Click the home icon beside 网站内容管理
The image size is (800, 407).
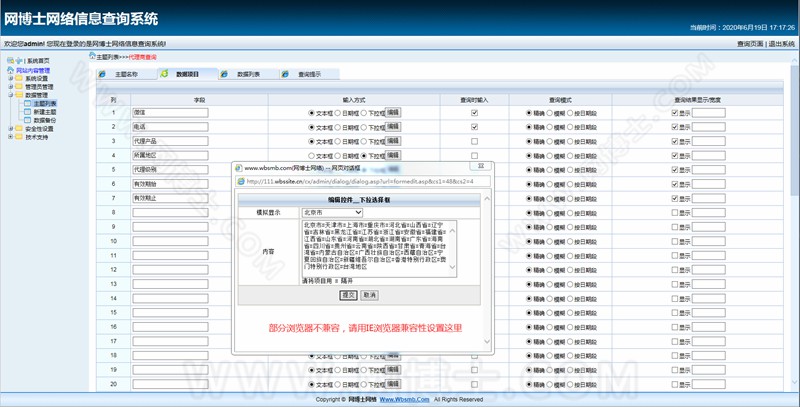pos(10,70)
